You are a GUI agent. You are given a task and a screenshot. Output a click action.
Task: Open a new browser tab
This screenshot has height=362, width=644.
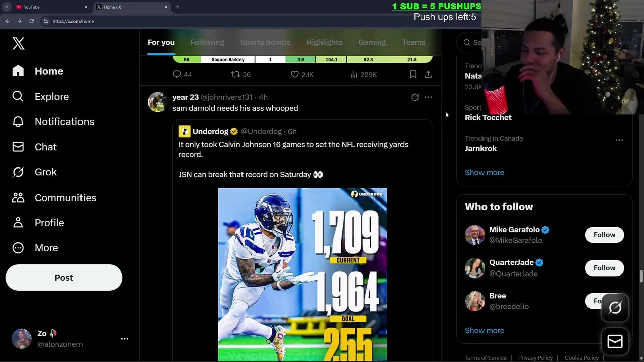(x=178, y=7)
